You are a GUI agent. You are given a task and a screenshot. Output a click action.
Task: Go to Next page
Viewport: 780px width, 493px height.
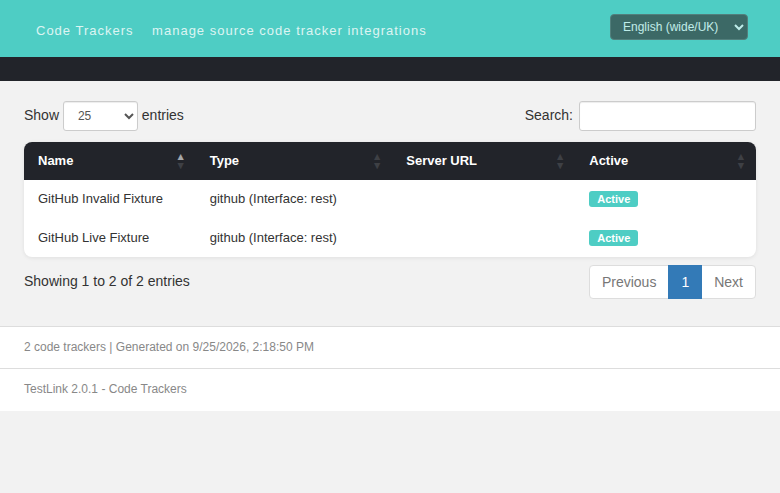coord(728,282)
